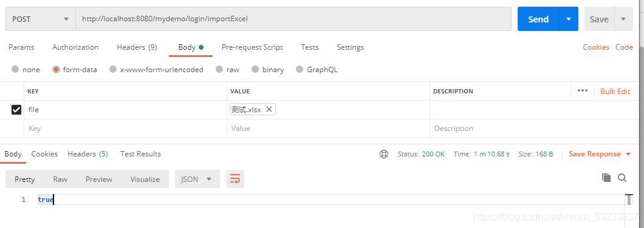Open the three-dots column options
This screenshot has height=228, width=644.
(583, 90)
